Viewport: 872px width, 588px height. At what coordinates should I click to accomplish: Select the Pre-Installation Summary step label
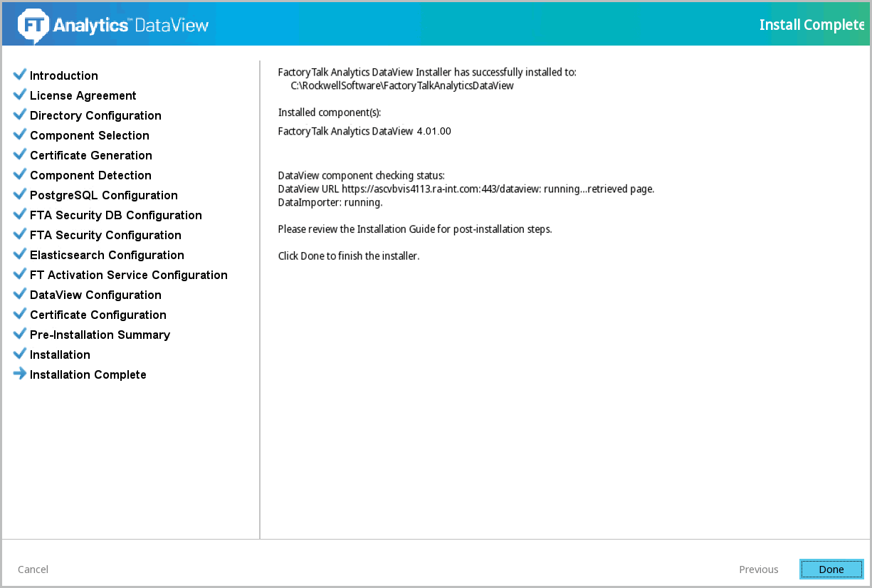click(x=100, y=335)
